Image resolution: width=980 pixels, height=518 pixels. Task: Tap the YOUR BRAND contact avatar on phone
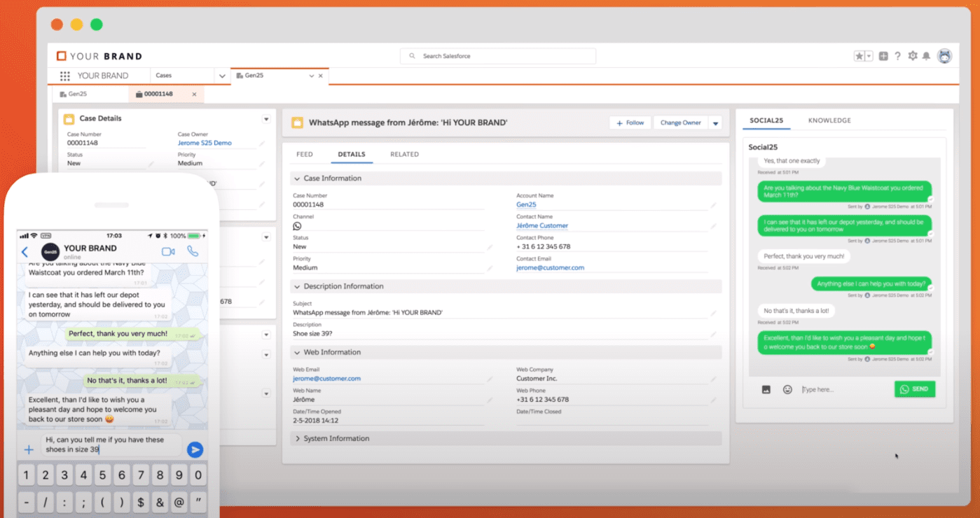click(50, 252)
